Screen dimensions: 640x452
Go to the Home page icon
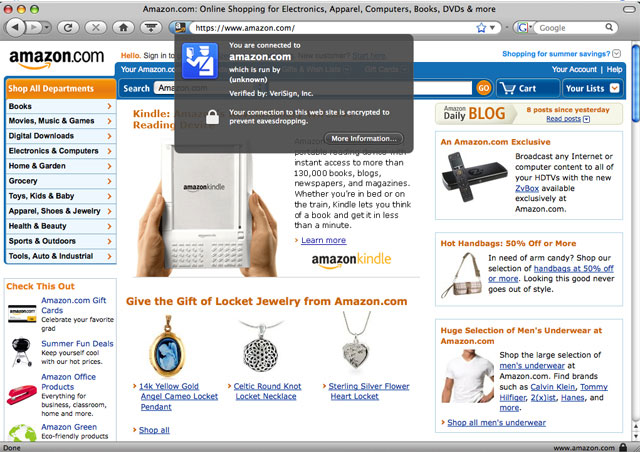pyautogui.click(x=123, y=28)
